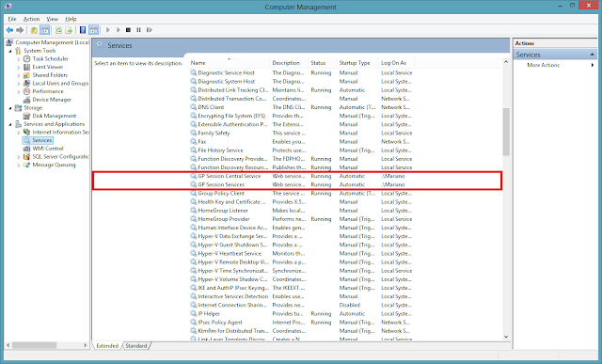
Task: Select the IP Helper service
Action: (302, 314)
